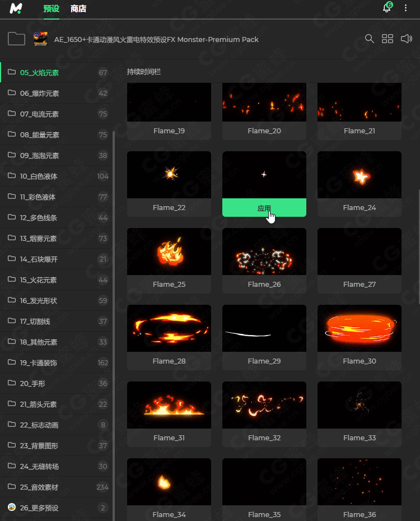This screenshot has width=420, height=521.
Task: Select the Flame_34 preset thumbnail
Action: (x=169, y=482)
